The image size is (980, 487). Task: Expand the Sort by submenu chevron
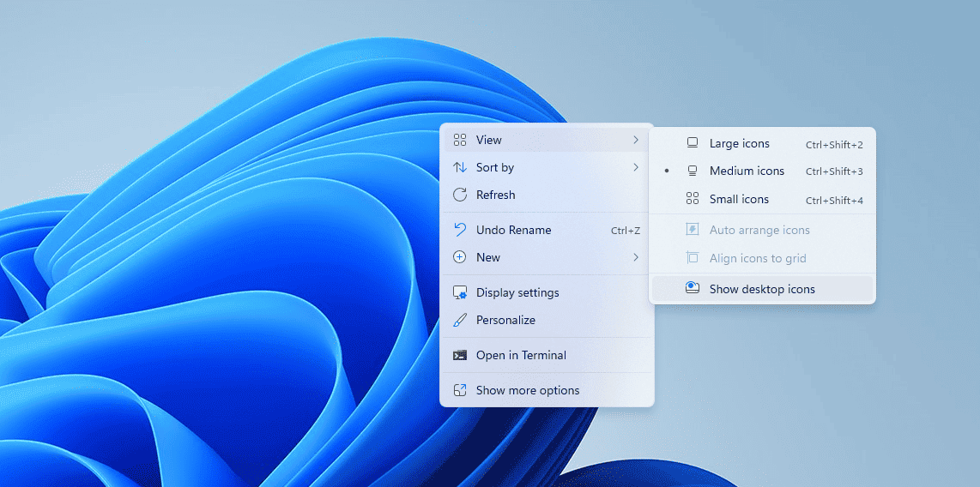(636, 167)
